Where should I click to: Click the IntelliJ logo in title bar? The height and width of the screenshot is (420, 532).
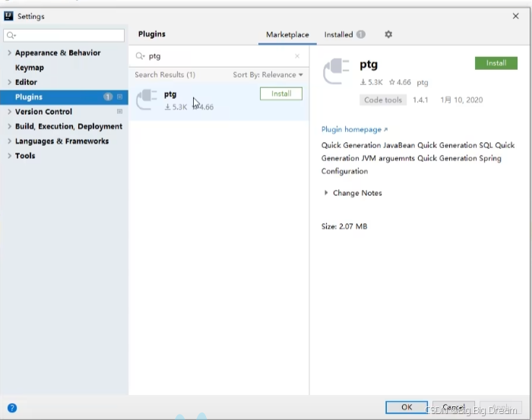[8, 16]
